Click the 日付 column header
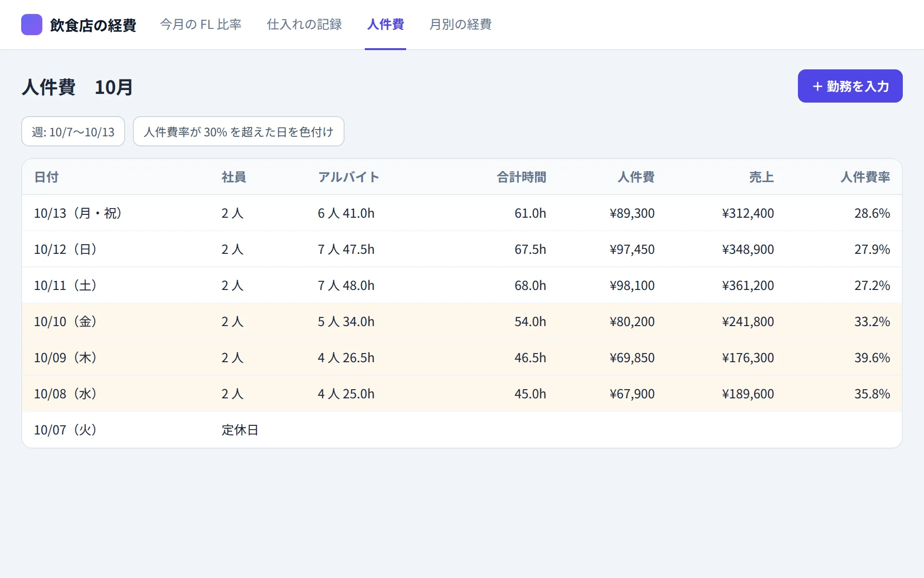The width and height of the screenshot is (924, 578). (46, 177)
